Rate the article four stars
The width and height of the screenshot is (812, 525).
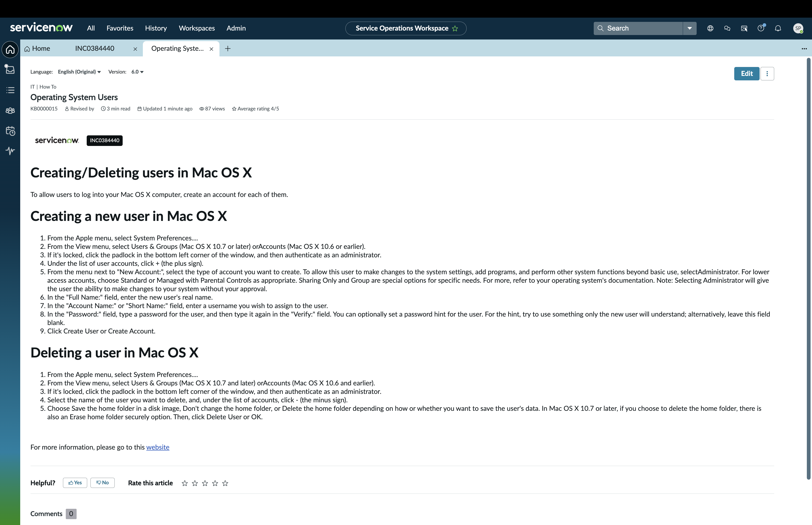coord(215,483)
